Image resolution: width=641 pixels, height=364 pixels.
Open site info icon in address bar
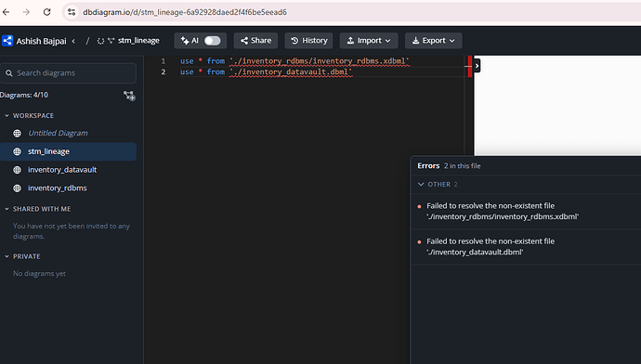pos(72,12)
